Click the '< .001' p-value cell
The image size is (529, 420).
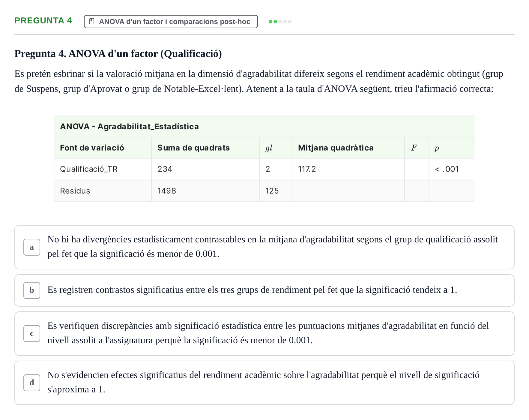(447, 169)
